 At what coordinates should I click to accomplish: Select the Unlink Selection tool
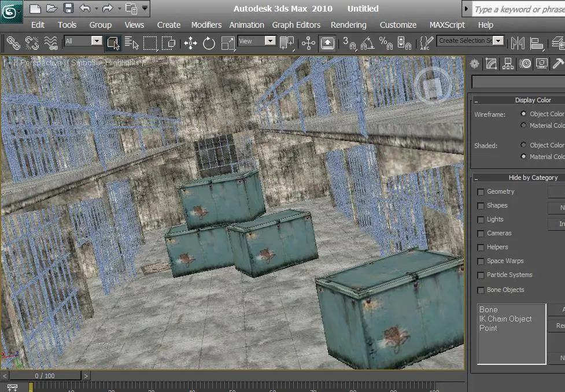click(32, 43)
